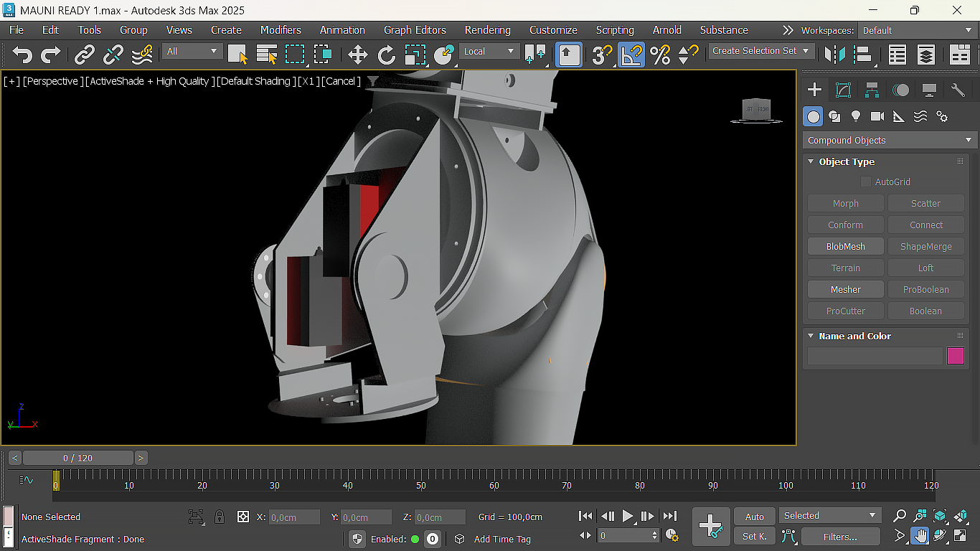Open the Graph Editors menu
This screenshot has height=551, width=980.
415,30
